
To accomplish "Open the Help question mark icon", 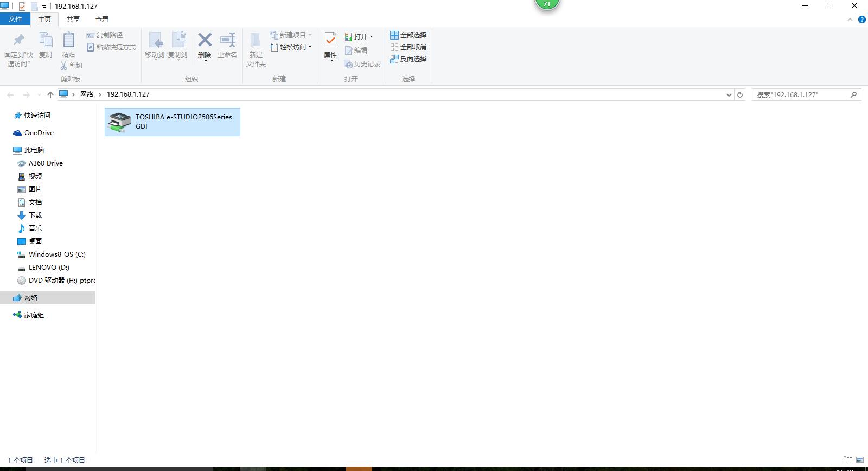I will coord(861,20).
